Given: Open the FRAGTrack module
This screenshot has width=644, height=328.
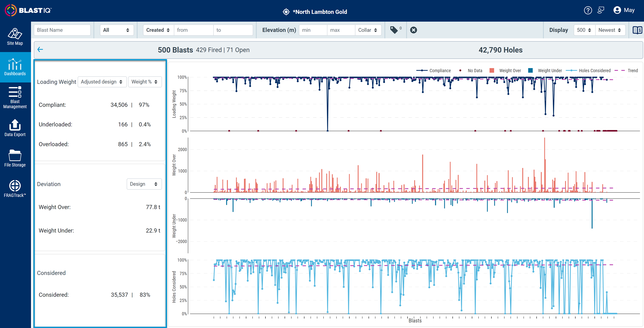Looking at the screenshot, I should [x=15, y=188].
